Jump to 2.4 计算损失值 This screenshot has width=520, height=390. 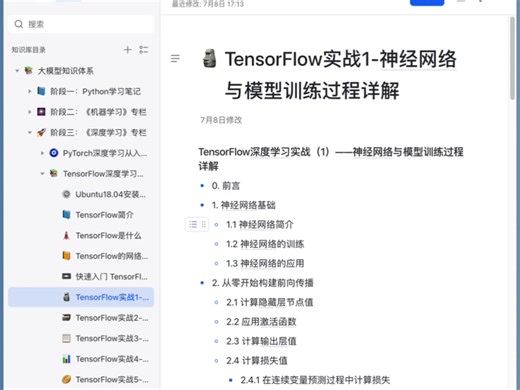click(257, 360)
